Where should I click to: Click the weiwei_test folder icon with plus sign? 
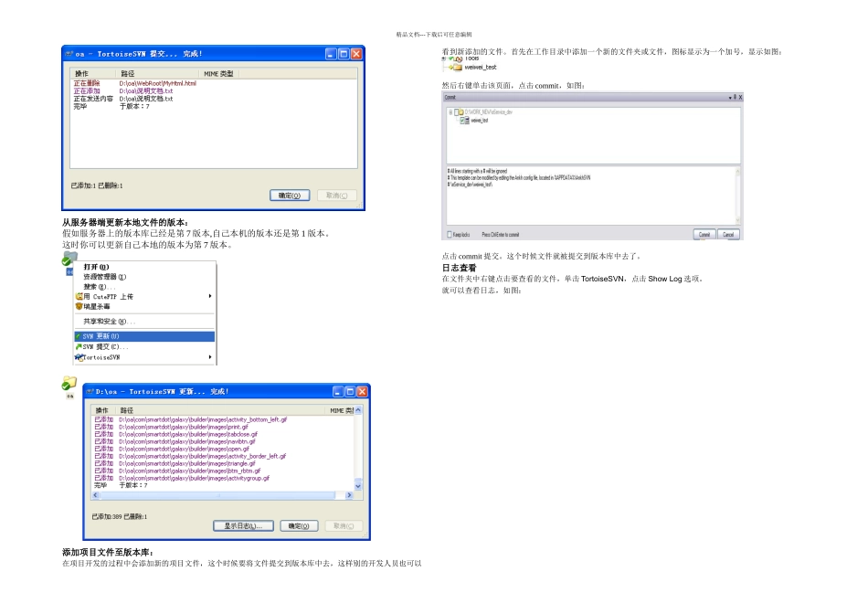tap(456, 67)
